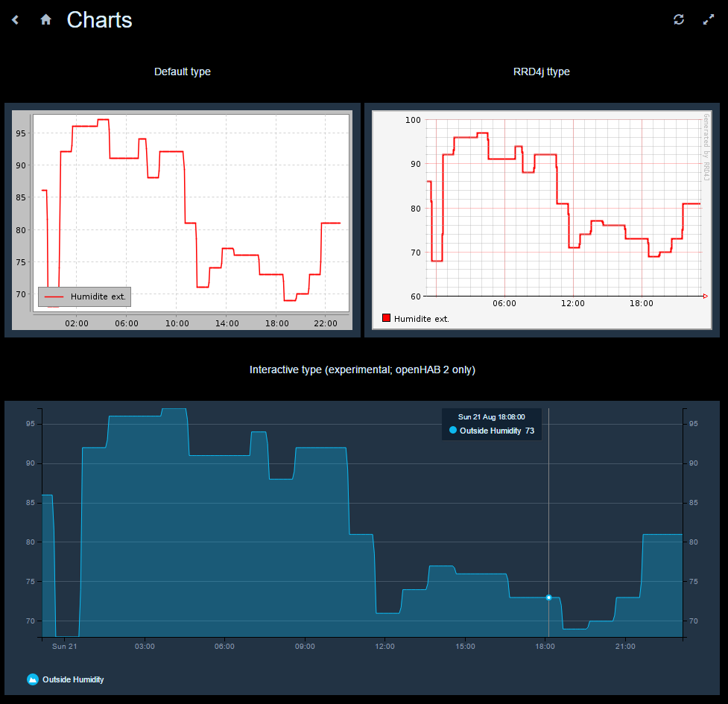Click the Sun 21 axis label
728x704 pixels.
[65, 646]
